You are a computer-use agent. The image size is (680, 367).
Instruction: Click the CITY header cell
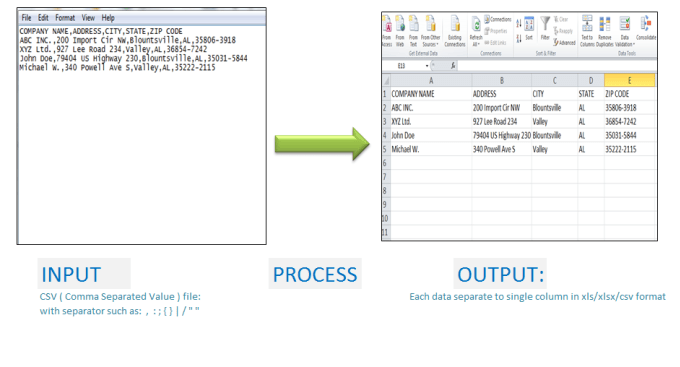pyautogui.click(x=554, y=94)
